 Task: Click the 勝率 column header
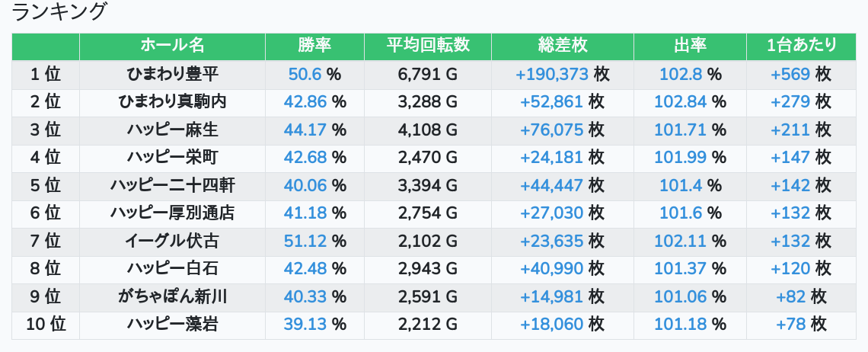[314, 46]
